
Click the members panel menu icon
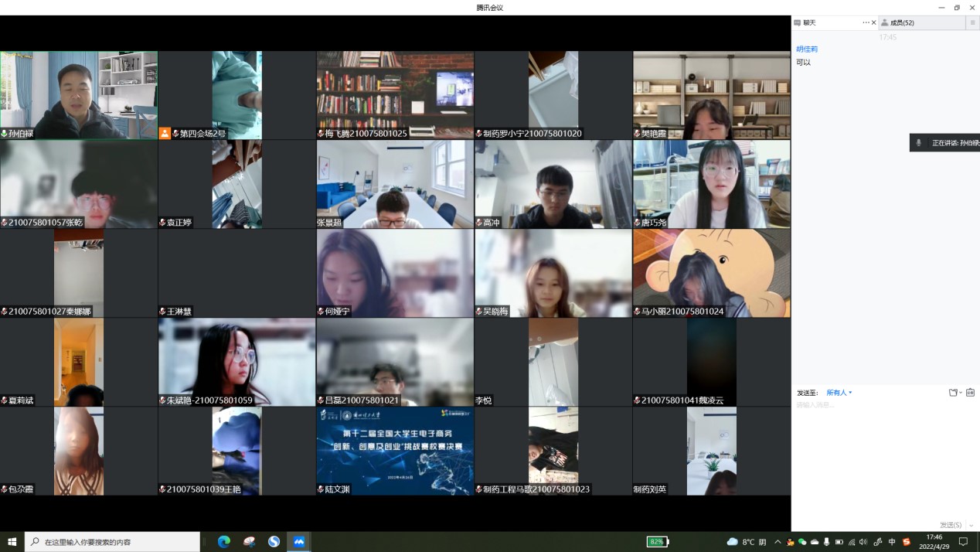(972, 23)
